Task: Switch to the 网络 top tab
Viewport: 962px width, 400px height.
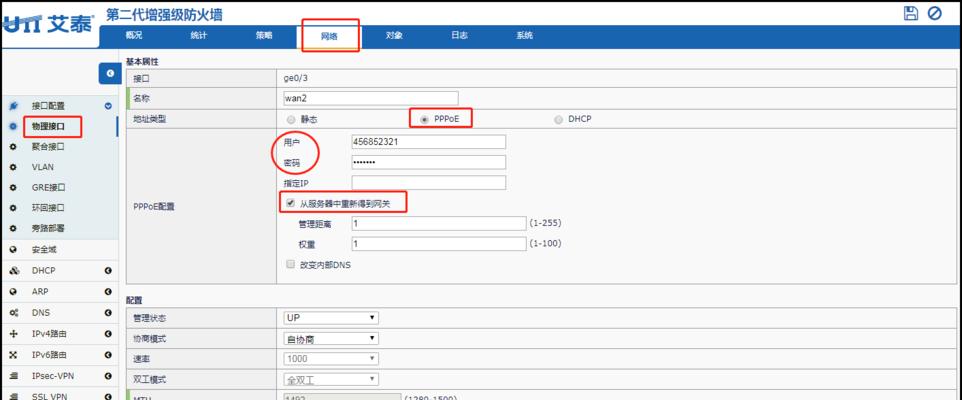Action: tap(329, 36)
